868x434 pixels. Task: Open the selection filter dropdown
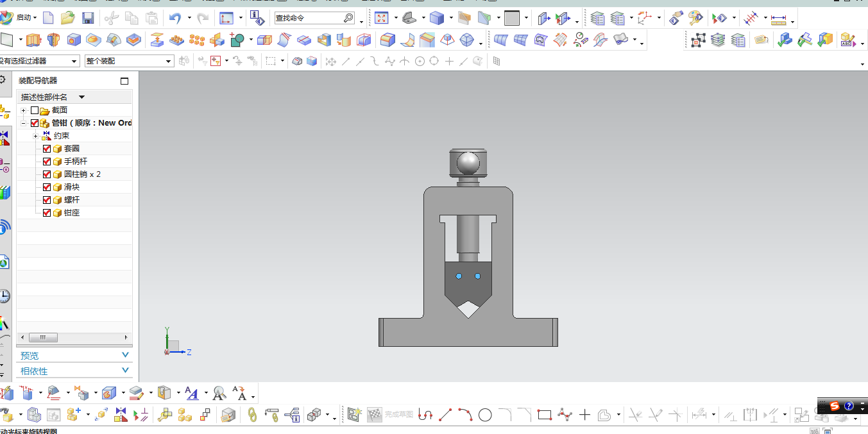(74, 61)
